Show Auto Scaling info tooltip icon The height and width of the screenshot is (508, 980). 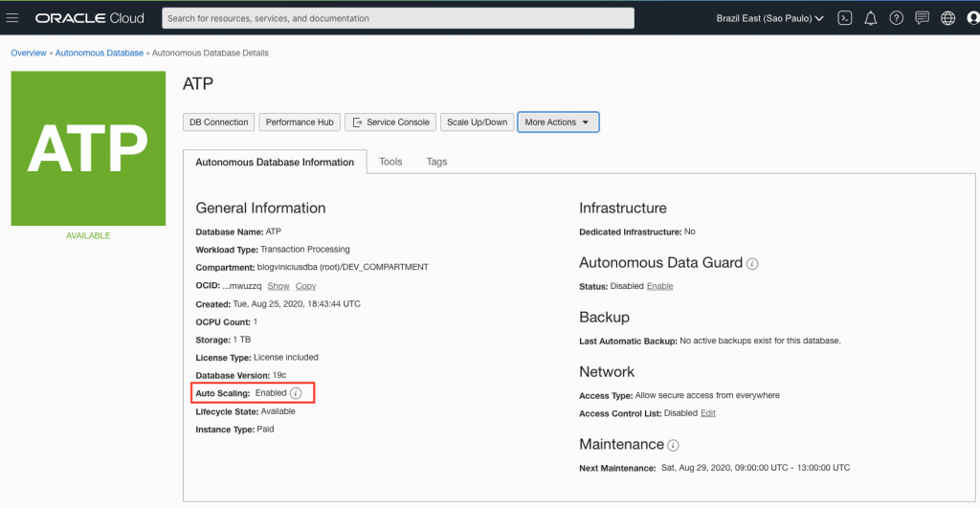(x=296, y=393)
